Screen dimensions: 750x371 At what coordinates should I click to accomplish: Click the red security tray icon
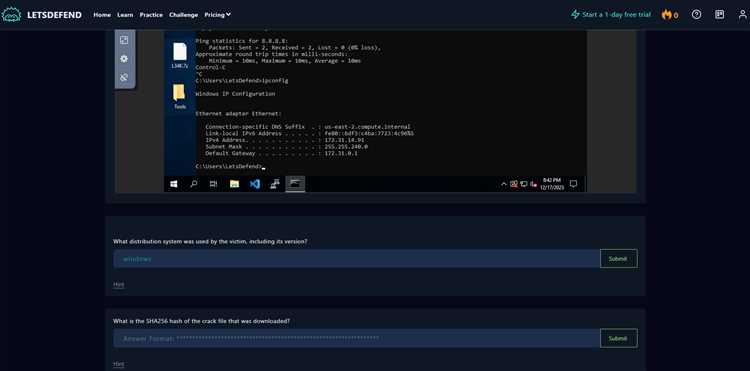click(514, 184)
